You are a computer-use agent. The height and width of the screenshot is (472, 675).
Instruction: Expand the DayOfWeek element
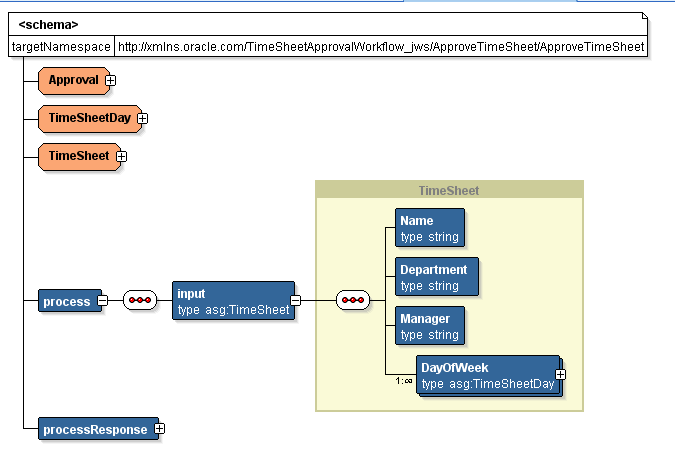560,374
